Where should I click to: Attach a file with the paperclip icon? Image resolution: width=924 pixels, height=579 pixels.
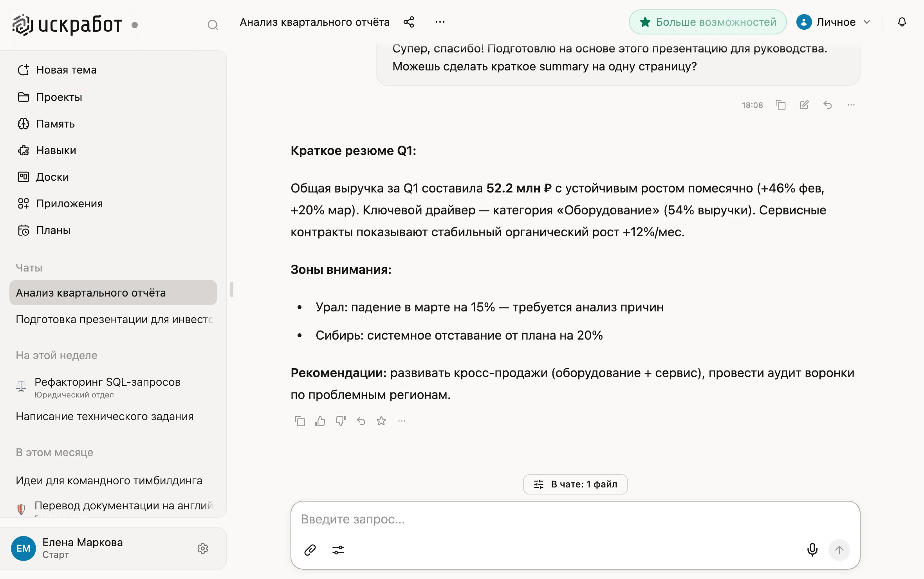pos(310,550)
